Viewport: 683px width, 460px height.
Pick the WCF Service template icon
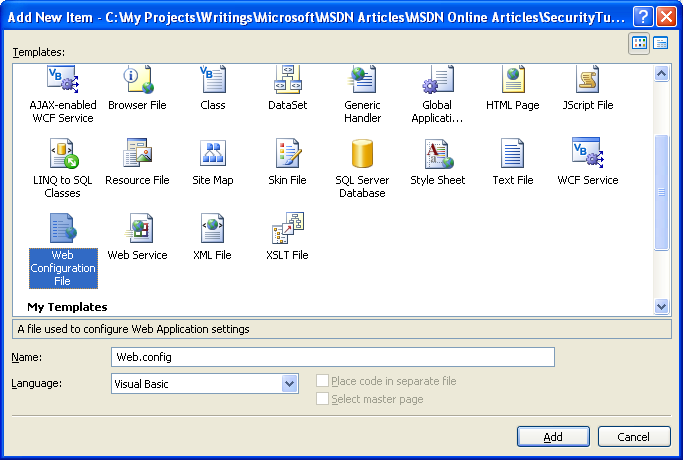tap(588, 153)
